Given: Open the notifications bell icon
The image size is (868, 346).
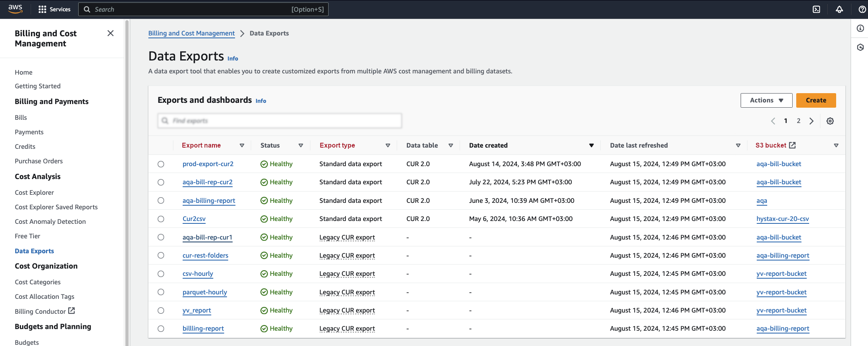Looking at the screenshot, I should [839, 9].
